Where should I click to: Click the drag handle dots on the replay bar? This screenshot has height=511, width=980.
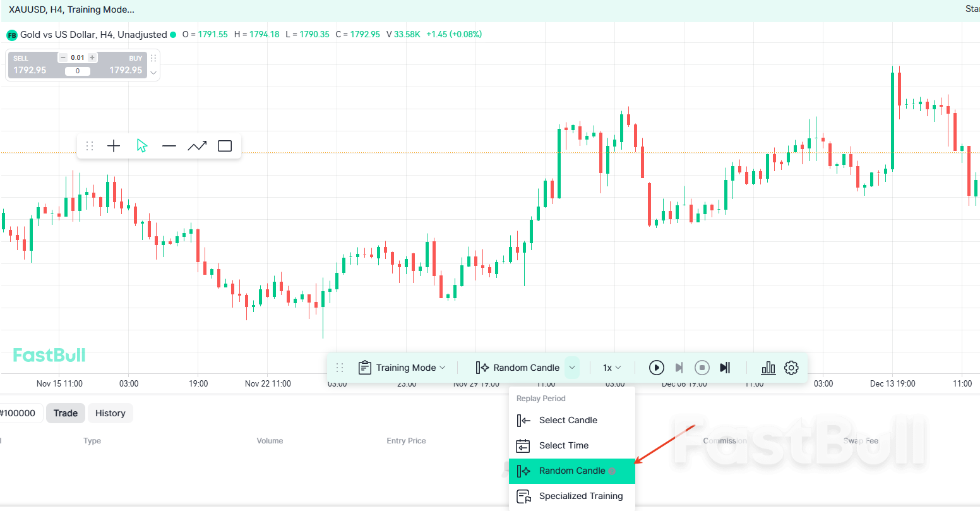pos(340,367)
